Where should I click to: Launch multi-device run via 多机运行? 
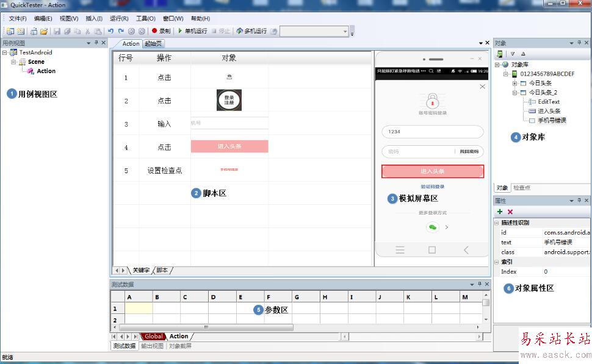[252, 31]
